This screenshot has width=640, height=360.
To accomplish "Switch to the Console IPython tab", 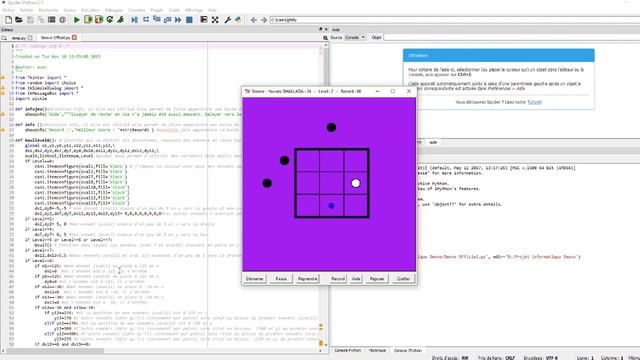I will (x=408, y=350).
